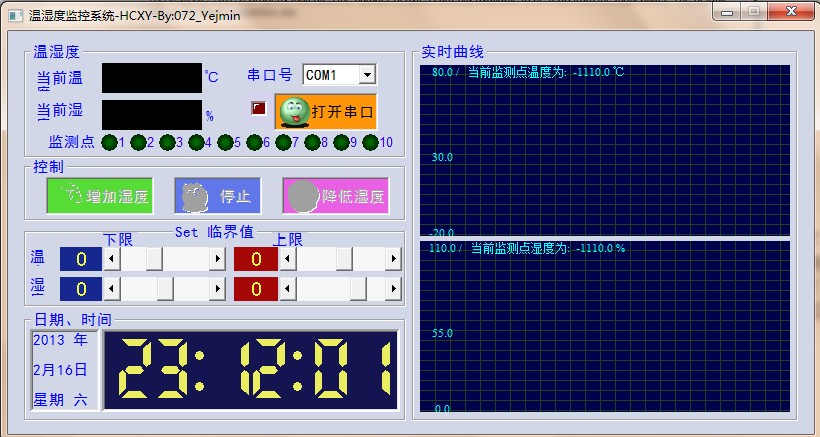Click left arrow of humidity upper limit scrollbar
820x437 pixels.
[x=288, y=289]
